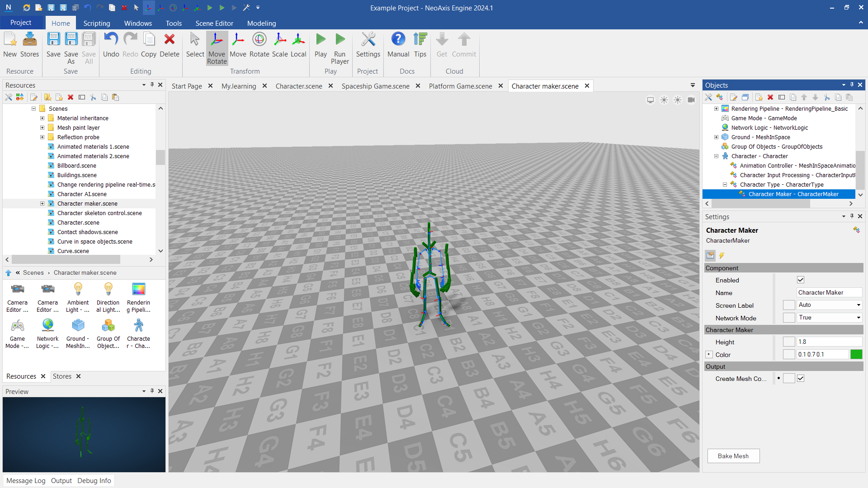Image resolution: width=868 pixels, height=488 pixels.
Task: Expand the Material inheritance folder
Action: click(x=42, y=118)
